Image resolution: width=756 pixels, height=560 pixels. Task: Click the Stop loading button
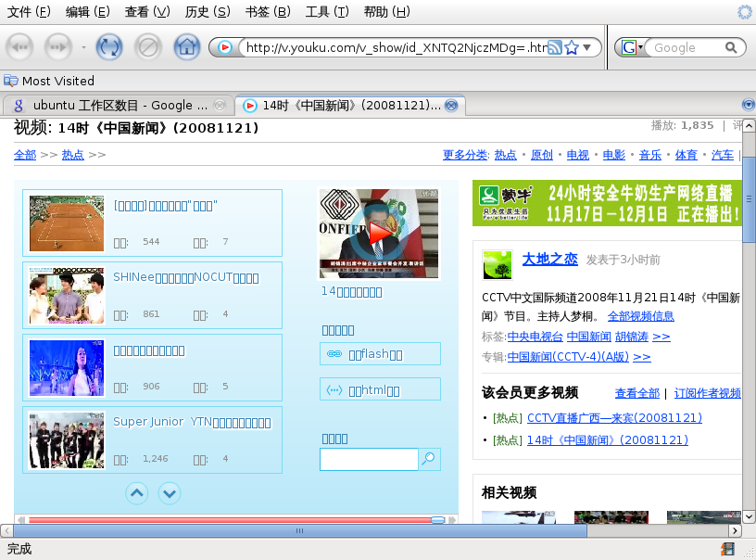[147, 47]
